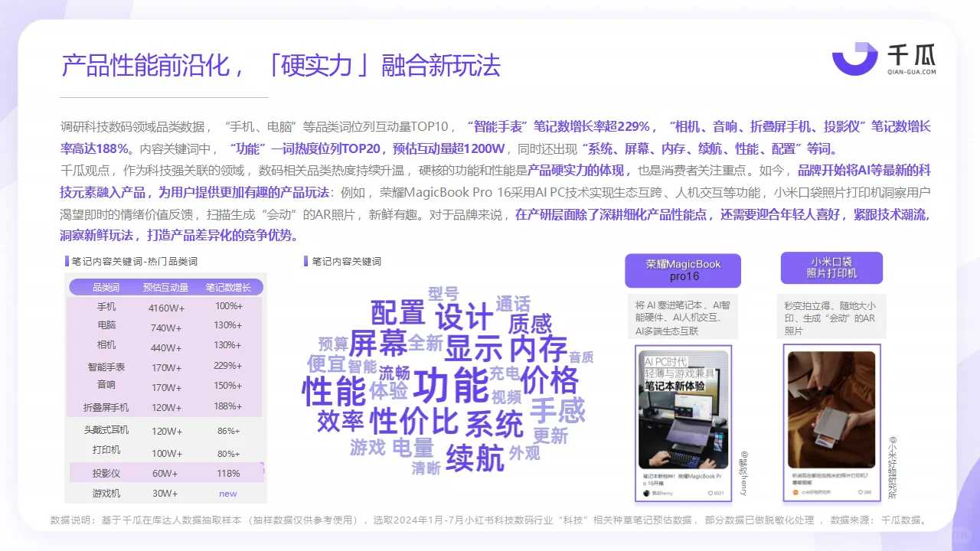The width and height of the screenshot is (980, 551).
Task: Click the 笔记数增长 column header
Action: pyautogui.click(x=227, y=287)
